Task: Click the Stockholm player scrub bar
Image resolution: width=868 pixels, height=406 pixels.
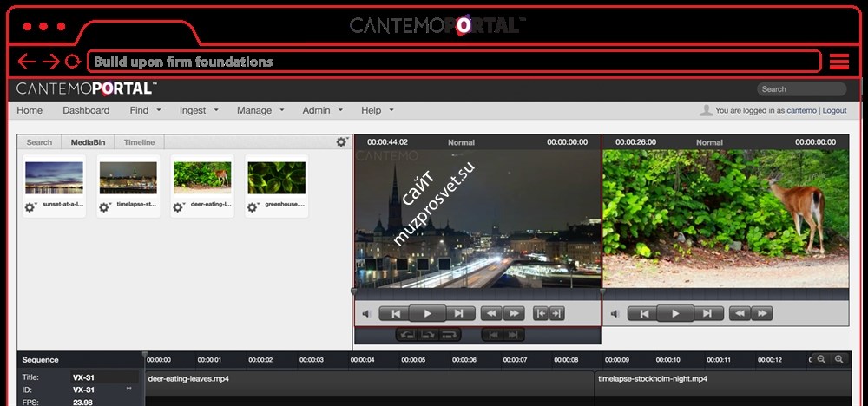Action: coord(477,293)
